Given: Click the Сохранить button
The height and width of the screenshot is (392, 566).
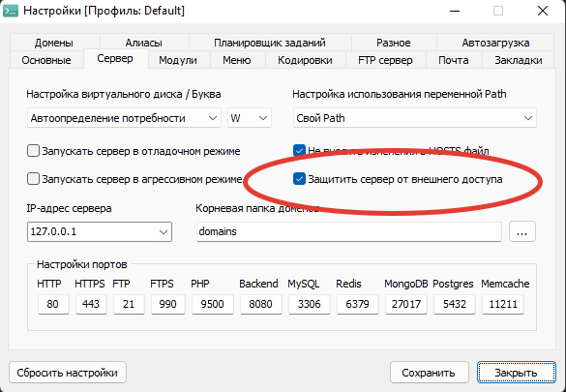Looking at the screenshot, I should point(429,372).
